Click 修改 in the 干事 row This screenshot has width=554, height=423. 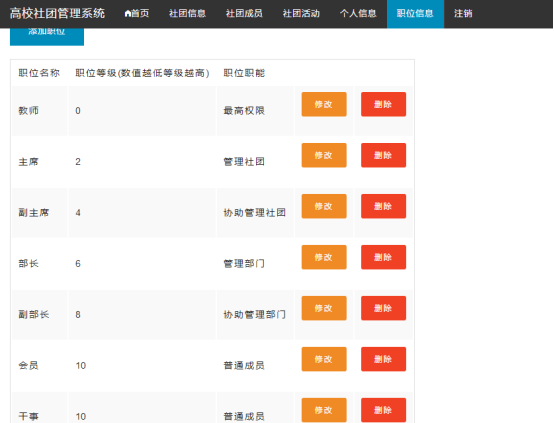click(324, 410)
